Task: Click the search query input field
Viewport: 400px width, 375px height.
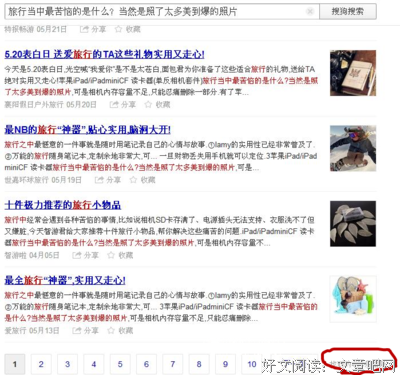Action: (162, 12)
